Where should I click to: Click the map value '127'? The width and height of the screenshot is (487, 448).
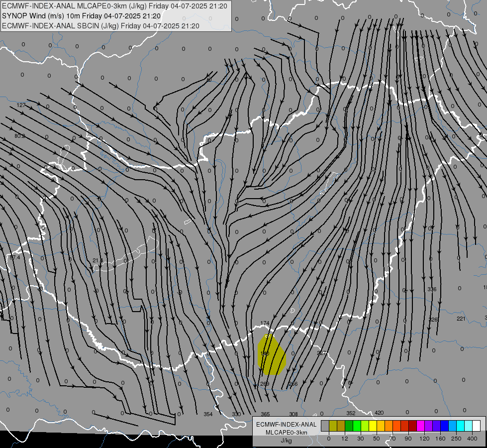tap(21, 105)
